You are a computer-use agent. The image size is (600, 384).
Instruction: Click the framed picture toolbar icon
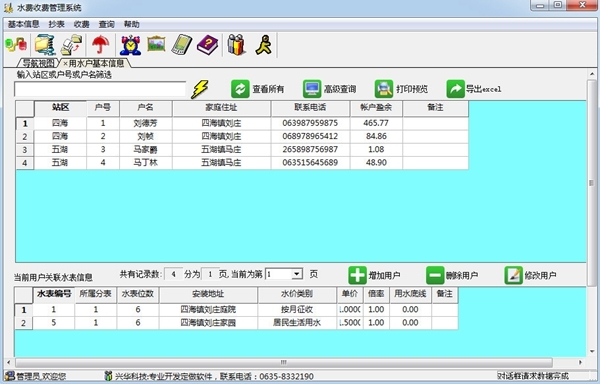(x=156, y=44)
